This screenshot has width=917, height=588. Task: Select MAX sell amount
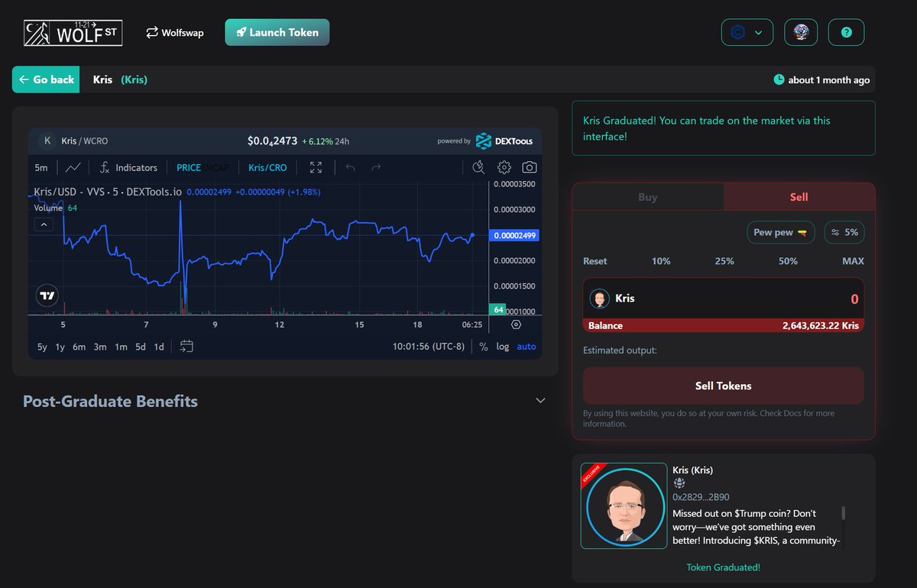point(853,261)
